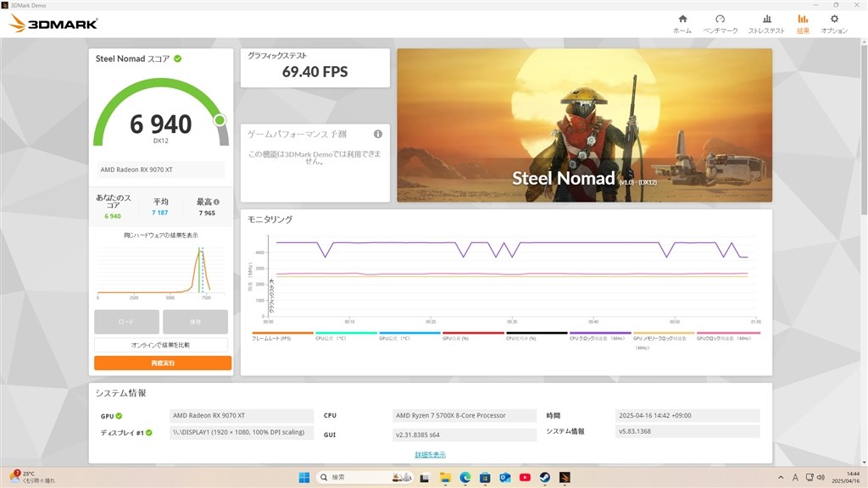This screenshot has height=488, width=868.
Task: Click the clock in the system tray
Action: coord(848,479)
